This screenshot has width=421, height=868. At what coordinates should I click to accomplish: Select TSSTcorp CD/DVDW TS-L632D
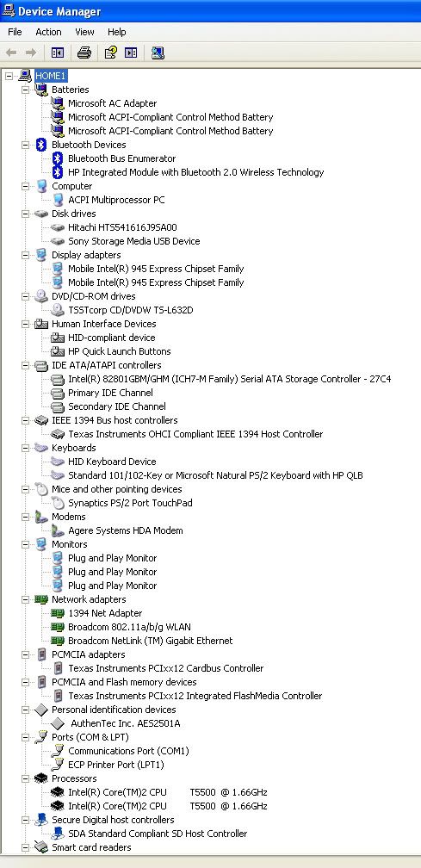pos(131,310)
